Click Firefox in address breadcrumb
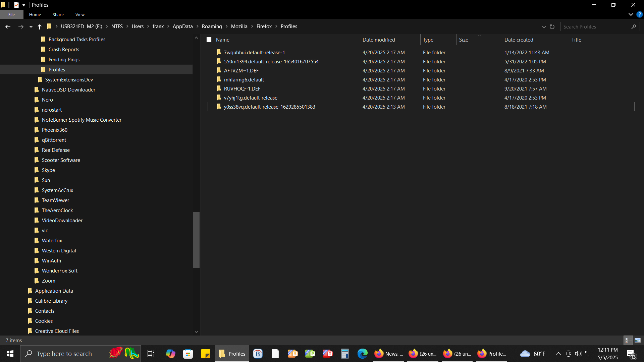This screenshot has width=644, height=362. tap(264, 26)
